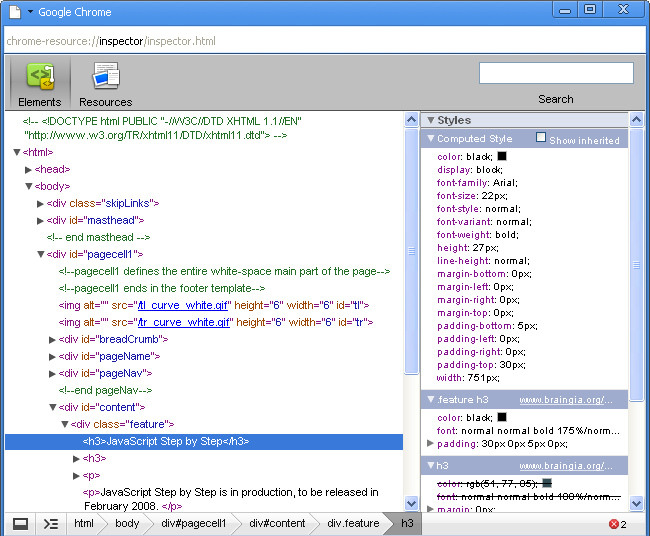This screenshot has height=536, width=650.
Task: Click the DOM tree scroll up arrow
Action: click(x=411, y=120)
